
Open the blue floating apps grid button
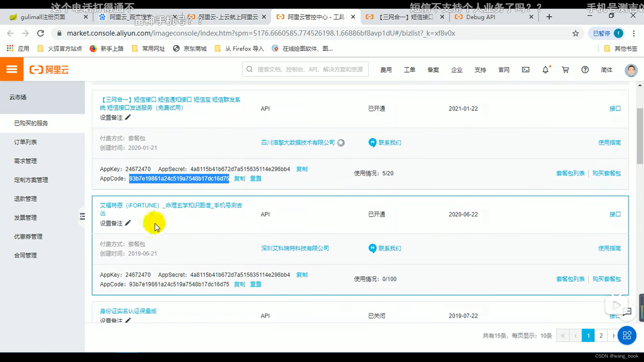(x=627, y=335)
